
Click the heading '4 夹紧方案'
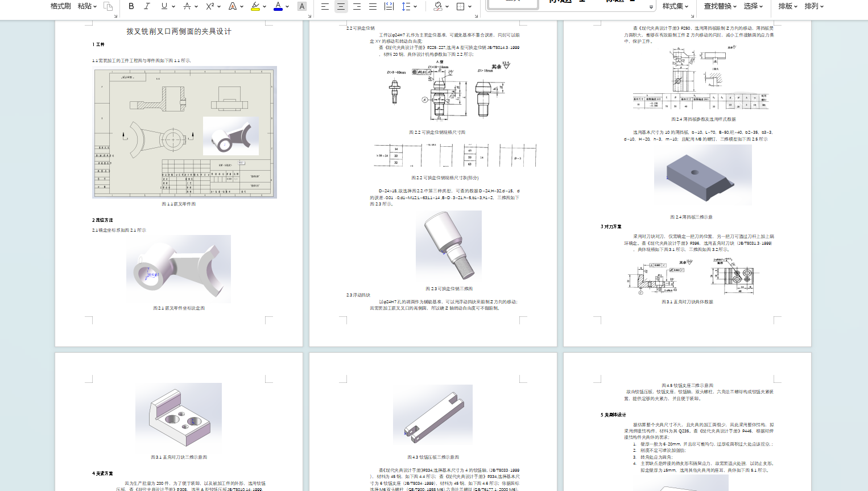102,473
